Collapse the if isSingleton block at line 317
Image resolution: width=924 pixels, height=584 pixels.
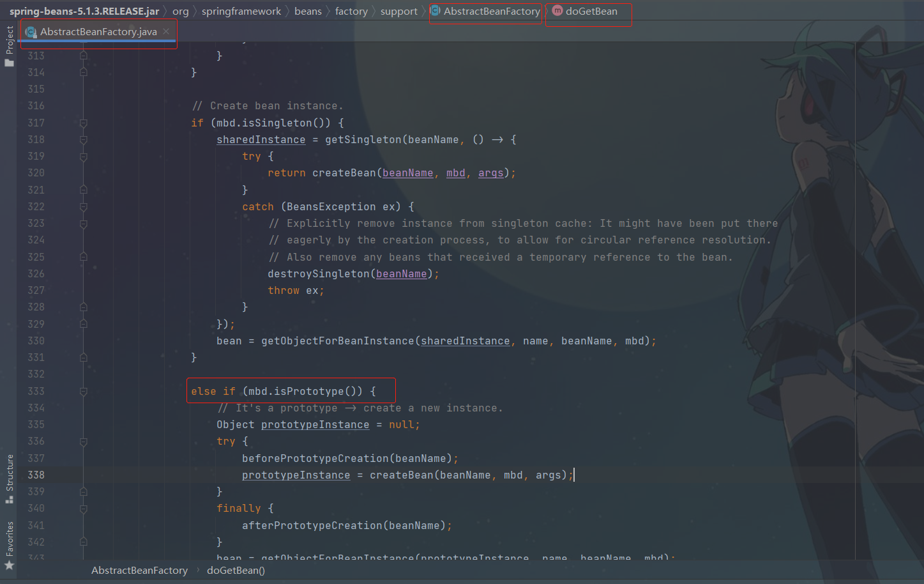tap(84, 123)
